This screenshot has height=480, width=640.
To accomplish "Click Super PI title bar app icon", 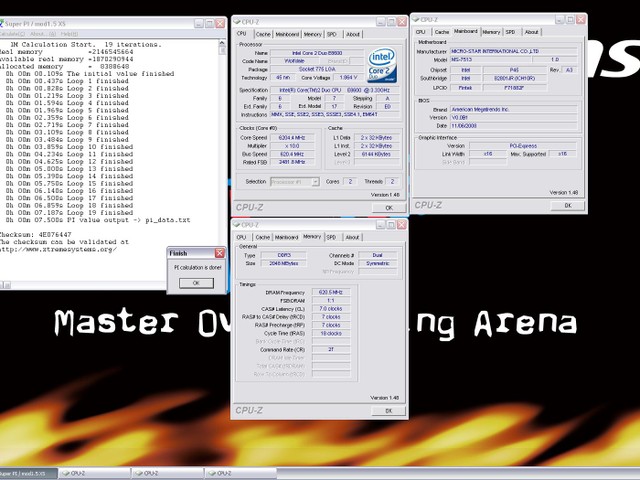I will (x=1, y=23).
